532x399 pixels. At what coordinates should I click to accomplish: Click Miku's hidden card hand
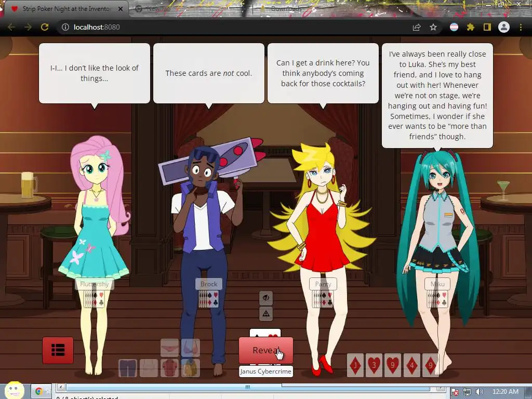(437, 299)
